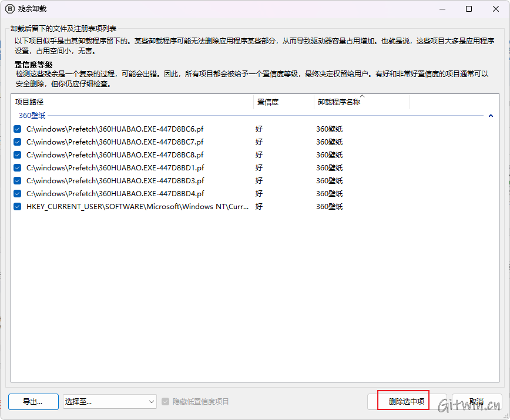
Task: Select path text 360HUABAO.EXE-447D8BC7.pf
Action: (115, 142)
